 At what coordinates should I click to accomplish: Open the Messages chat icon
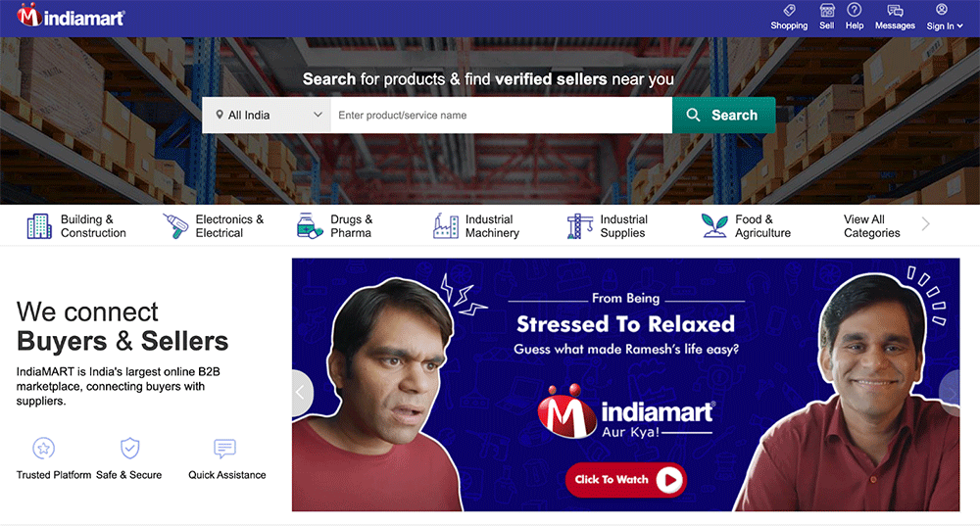click(895, 10)
